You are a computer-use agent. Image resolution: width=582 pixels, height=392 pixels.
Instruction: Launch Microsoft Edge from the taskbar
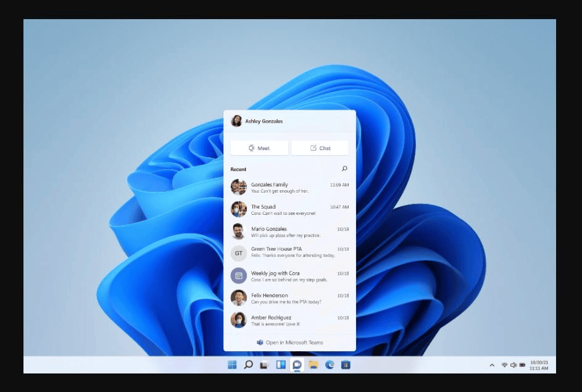tap(330, 365)
